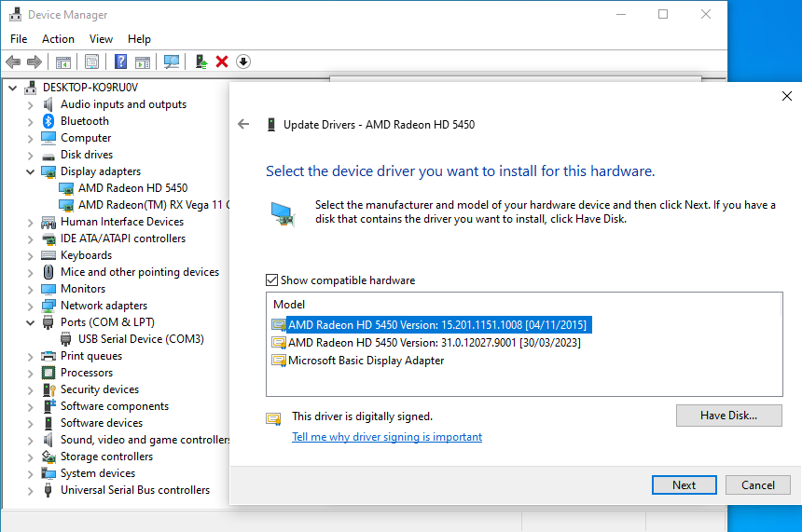
Task: Uncheck Show compatible hardware checkbox
Action: 271,280
